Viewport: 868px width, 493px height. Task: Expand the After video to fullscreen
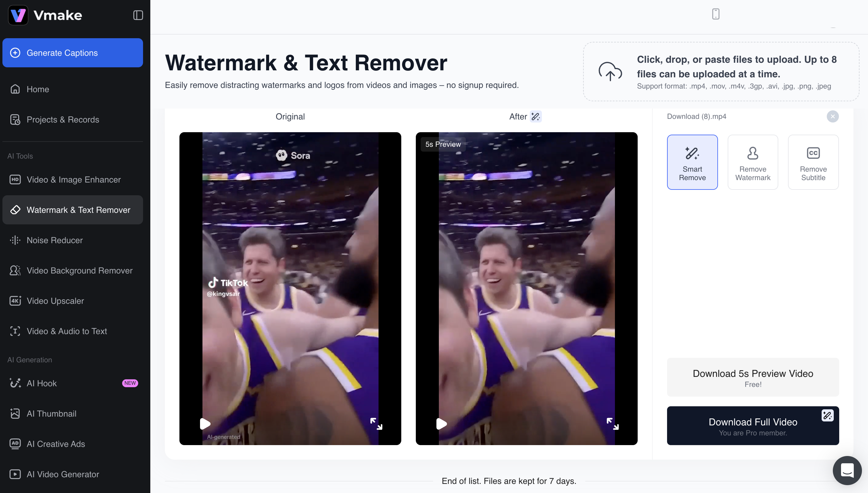coord(612,424)
